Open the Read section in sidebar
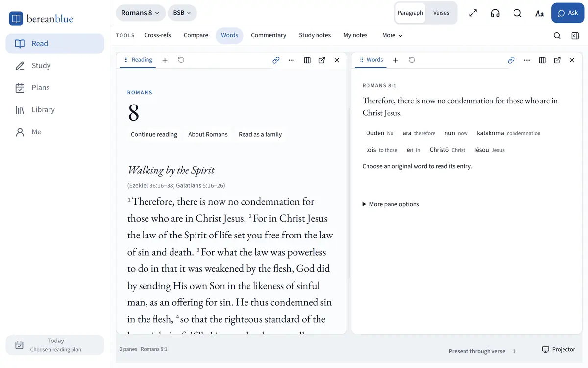Image resolution: width=588 pixels, height=368 pixels. (x=55, y=44)
